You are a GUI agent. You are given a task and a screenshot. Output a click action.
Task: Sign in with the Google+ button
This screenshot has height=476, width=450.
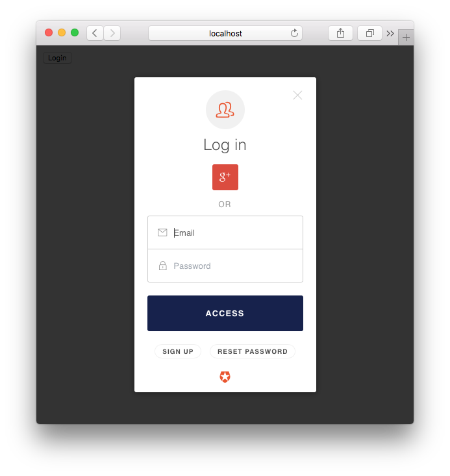tap(225, 177)
